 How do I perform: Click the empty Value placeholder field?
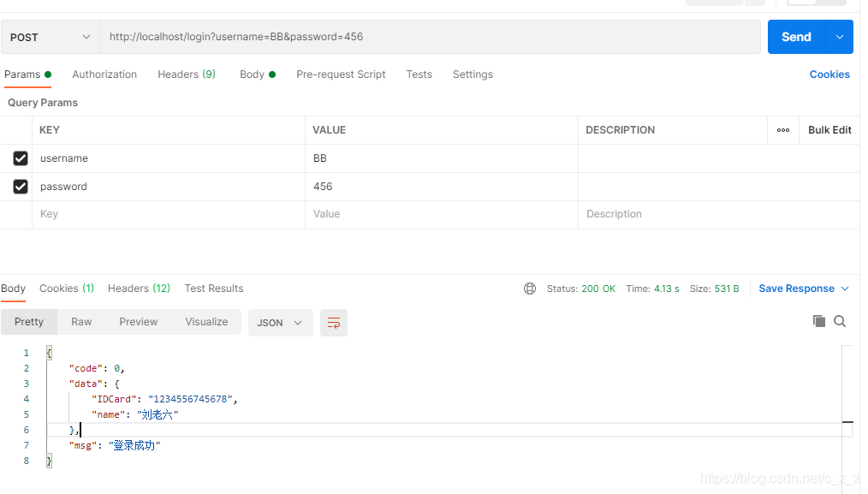click(442, 214)
